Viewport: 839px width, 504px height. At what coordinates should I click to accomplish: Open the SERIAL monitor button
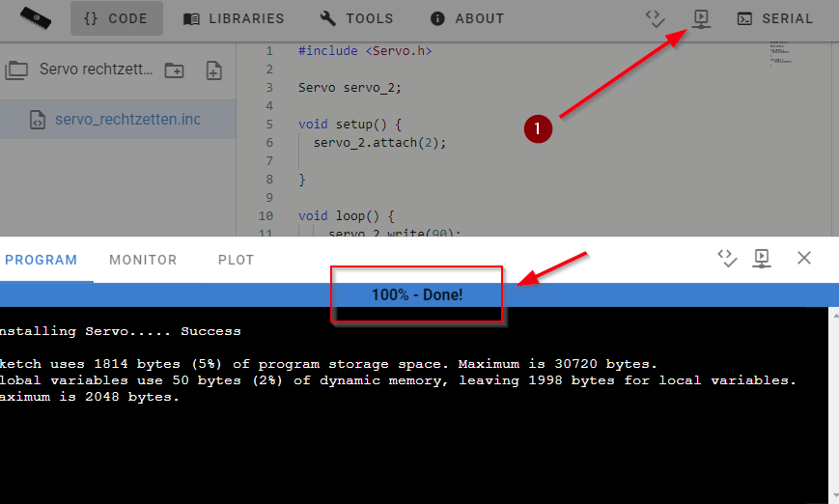point(775,18)
